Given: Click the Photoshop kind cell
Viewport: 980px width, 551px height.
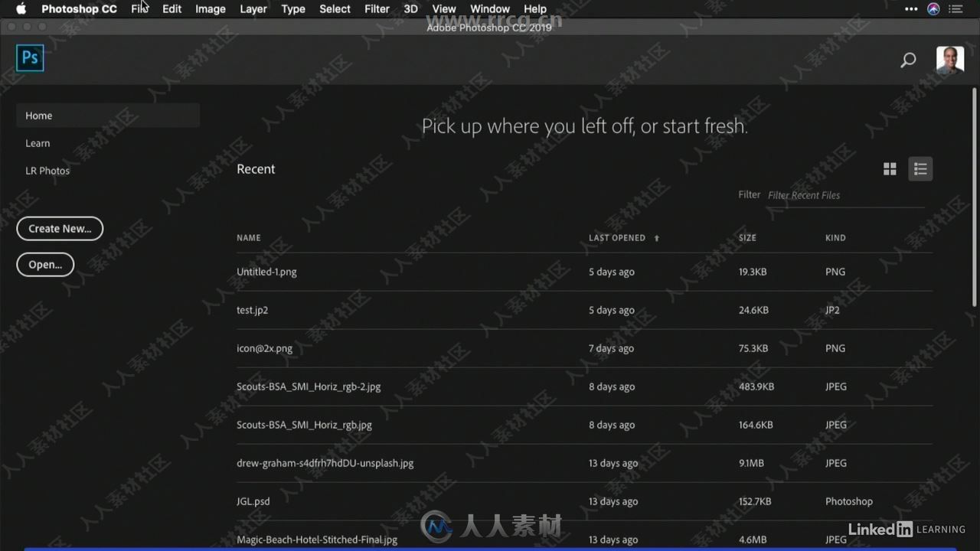Looking at the screenshot, I should pos(849,501).
